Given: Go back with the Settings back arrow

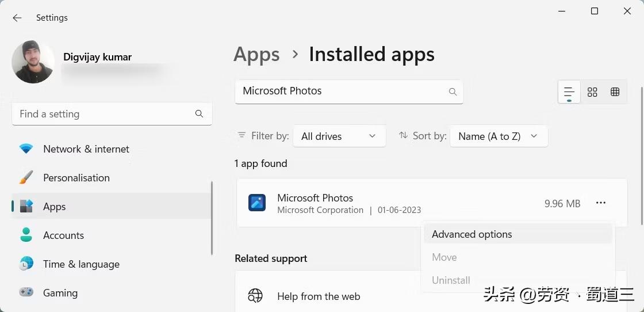Looking at the screenshot, I should (17, 18).
